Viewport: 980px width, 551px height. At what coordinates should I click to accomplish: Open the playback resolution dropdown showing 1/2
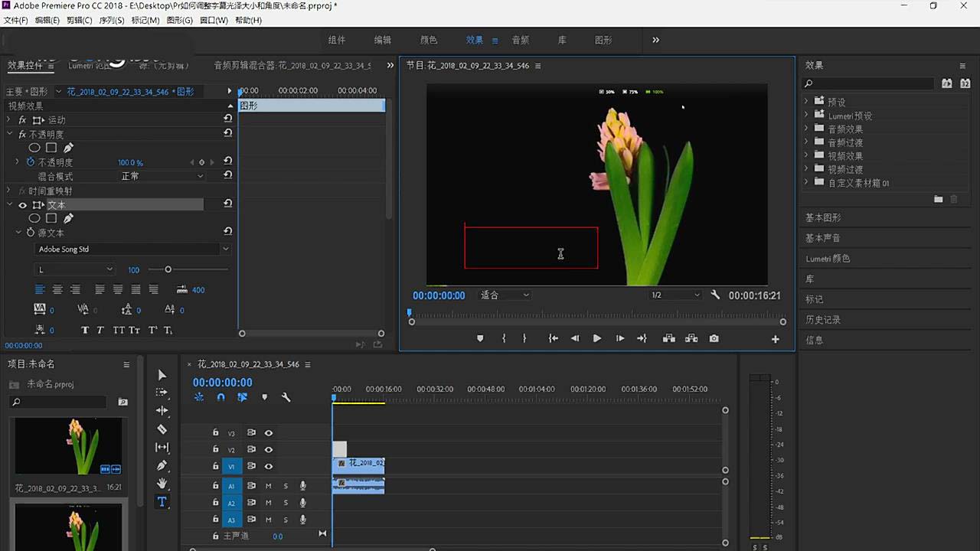point(674,295)
